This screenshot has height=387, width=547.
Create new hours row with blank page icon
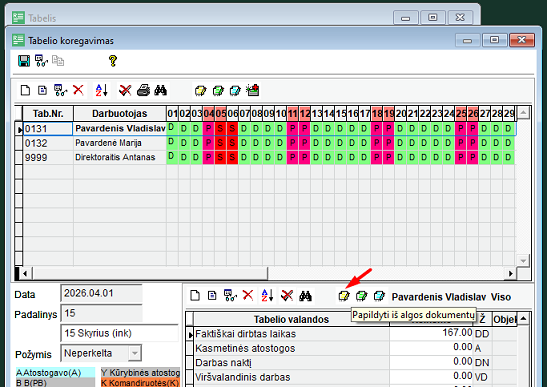(x=195, y=296)
